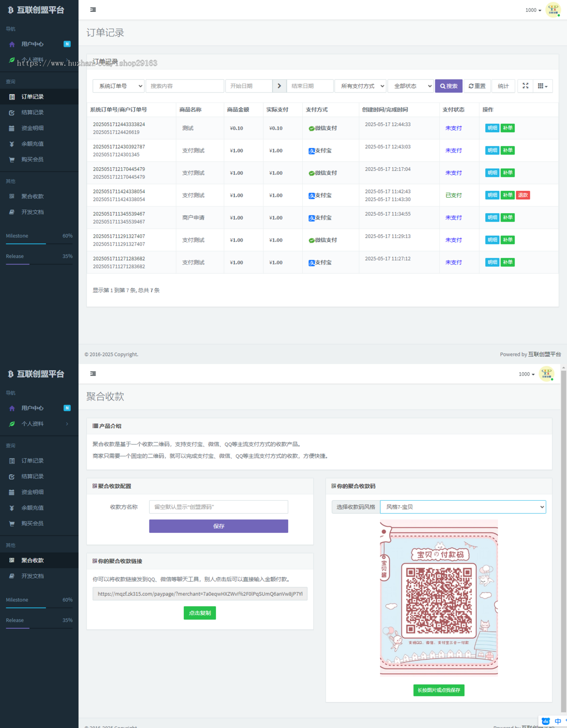
Task: Focus the 搜索内容 search input
Action: pyautogui.click(x=185, y=86)
